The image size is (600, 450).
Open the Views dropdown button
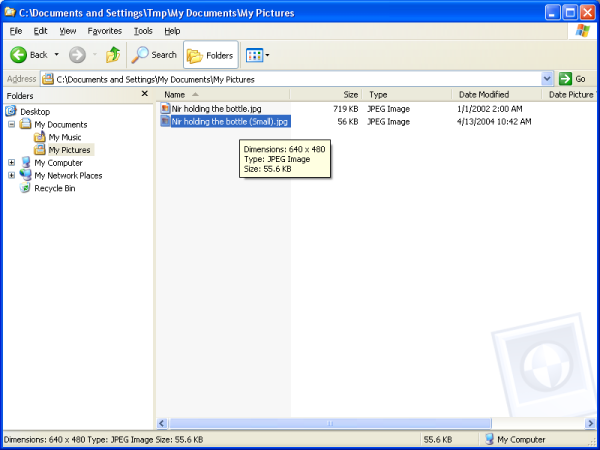[257, 55]
